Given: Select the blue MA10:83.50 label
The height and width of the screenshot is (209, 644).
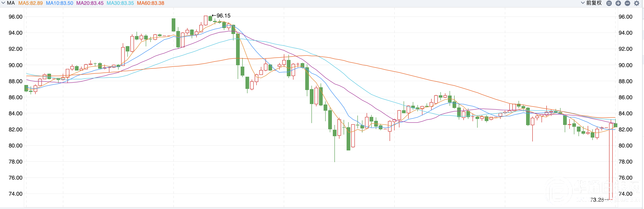Looking at the screenshot, I should 60,3.
